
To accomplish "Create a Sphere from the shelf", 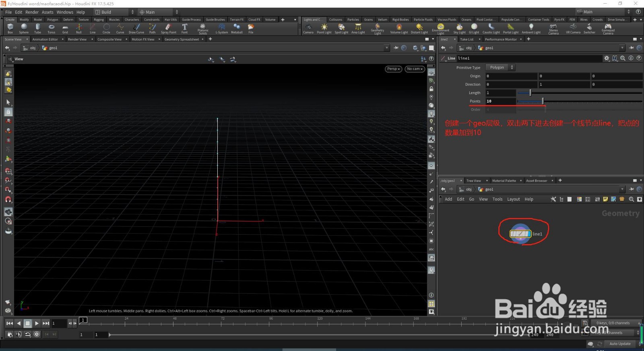I will pos(24,29).
